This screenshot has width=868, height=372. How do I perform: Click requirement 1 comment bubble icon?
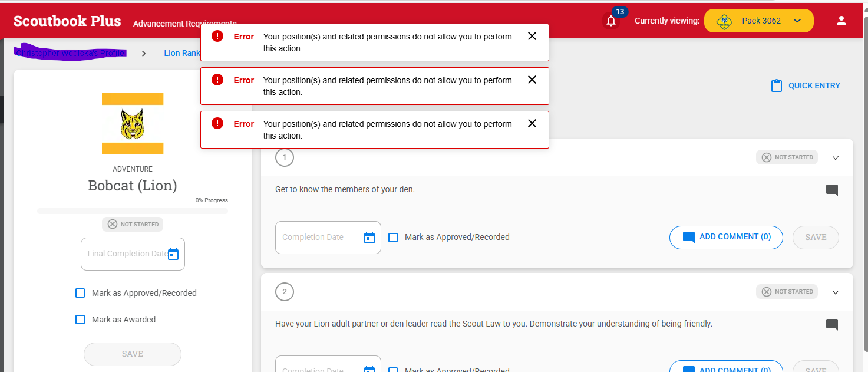[831, 190]
